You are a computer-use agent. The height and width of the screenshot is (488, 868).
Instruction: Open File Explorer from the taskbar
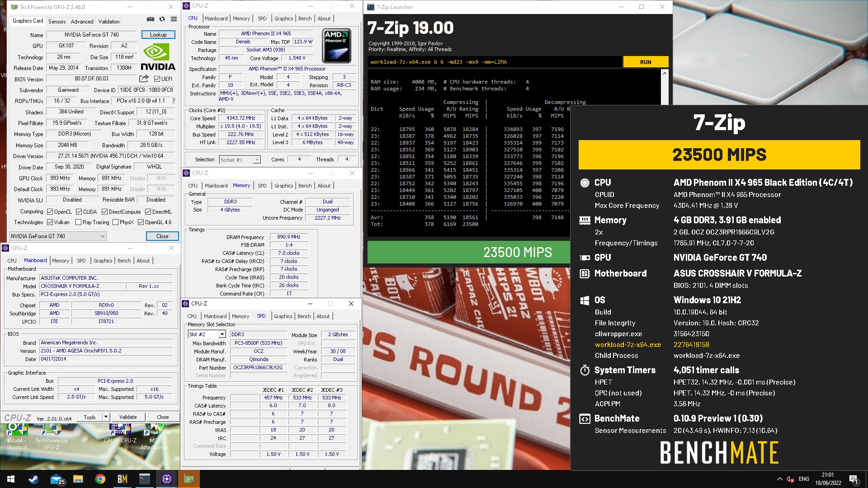pos(78,479)
